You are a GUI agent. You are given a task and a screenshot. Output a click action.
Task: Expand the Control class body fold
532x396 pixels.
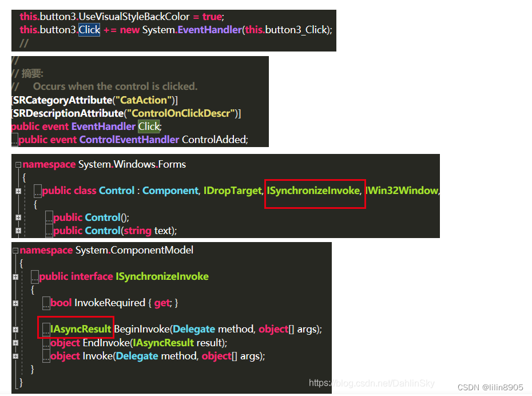pyautogui.click(x=18, y=191)
